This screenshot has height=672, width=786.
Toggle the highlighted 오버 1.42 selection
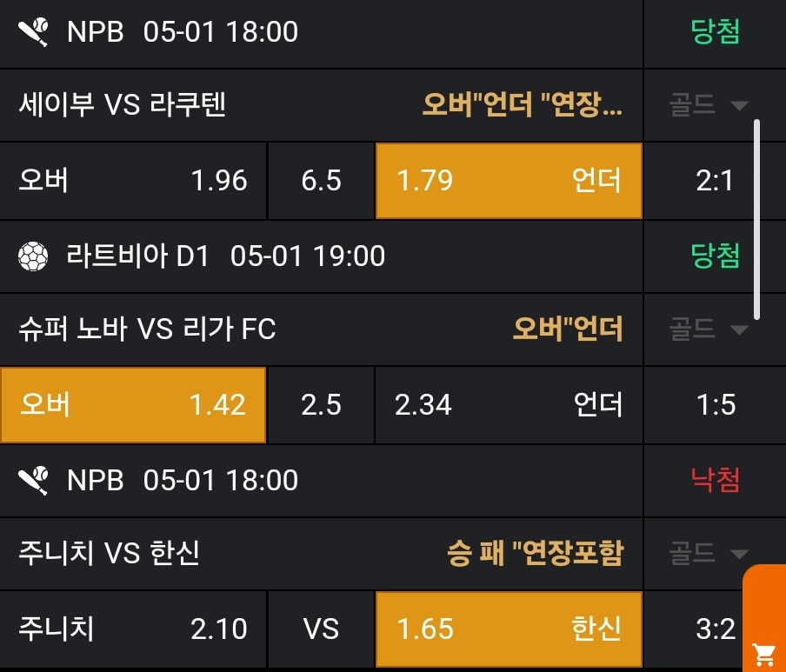(133, 405)
